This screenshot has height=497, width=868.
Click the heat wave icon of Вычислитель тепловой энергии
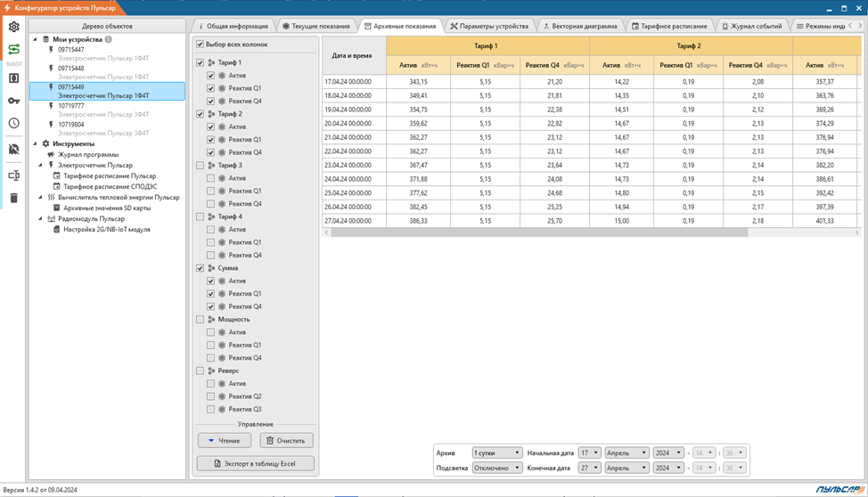tap(51, 198)
